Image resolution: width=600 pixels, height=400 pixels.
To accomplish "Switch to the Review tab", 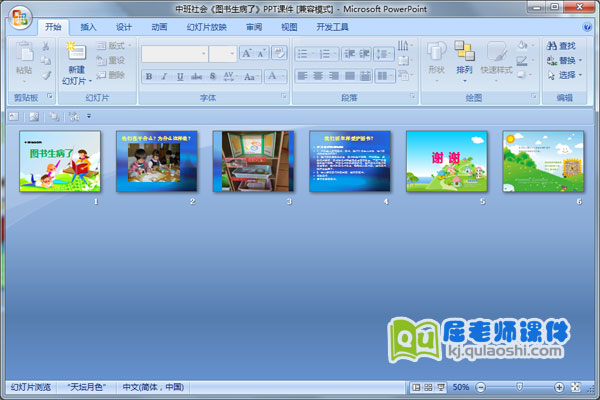I will point(254,27).
